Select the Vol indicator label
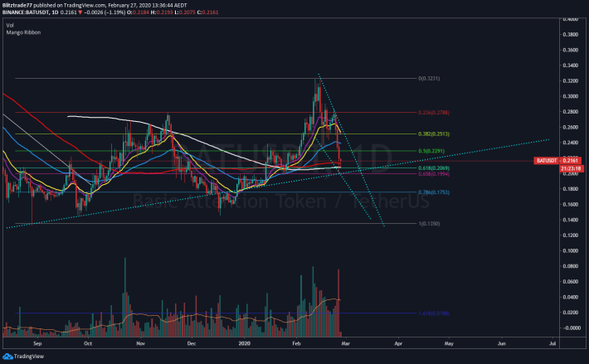The width and height of the screenshot is (589, 364). tap(10, 25)
